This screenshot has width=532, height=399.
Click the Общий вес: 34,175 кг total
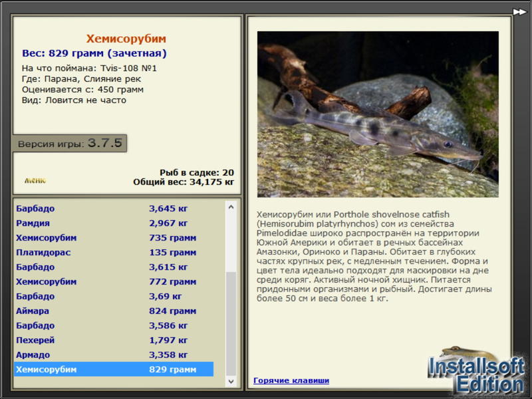184,182
